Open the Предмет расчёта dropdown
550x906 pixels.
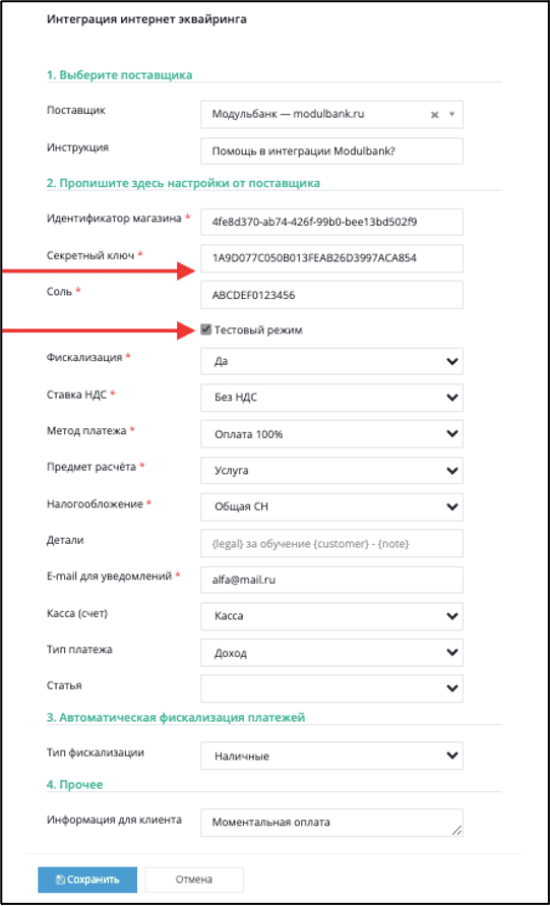332,470
